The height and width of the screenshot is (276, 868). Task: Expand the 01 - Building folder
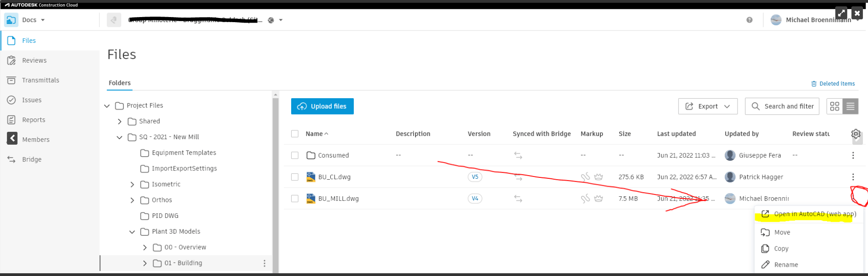point(145,263)
